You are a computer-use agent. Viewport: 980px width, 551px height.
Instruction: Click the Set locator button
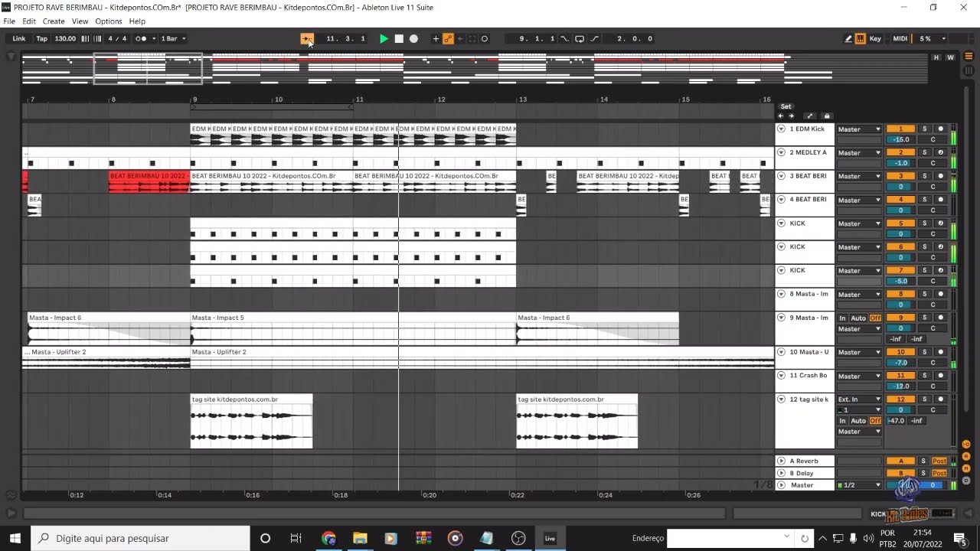tap(786, 106)
